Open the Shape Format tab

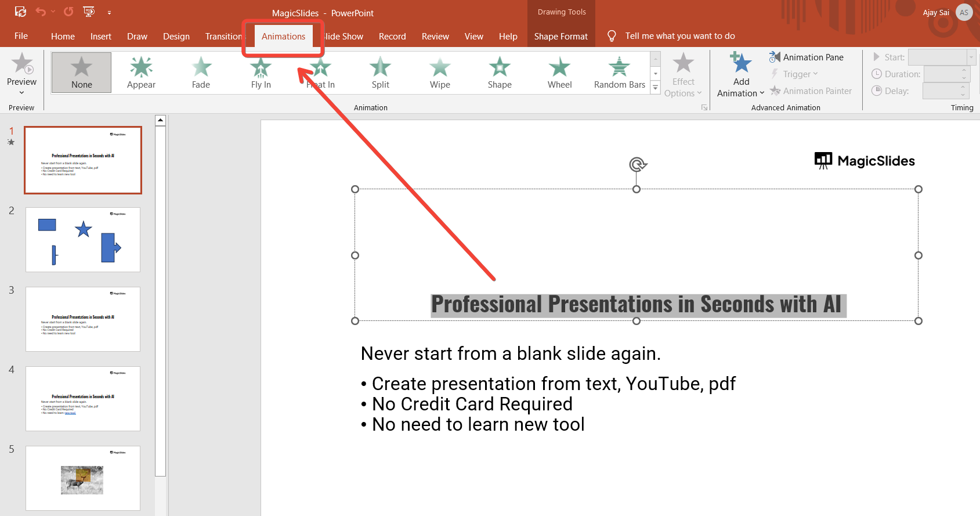pyautogui.click(x=560, y=36)
